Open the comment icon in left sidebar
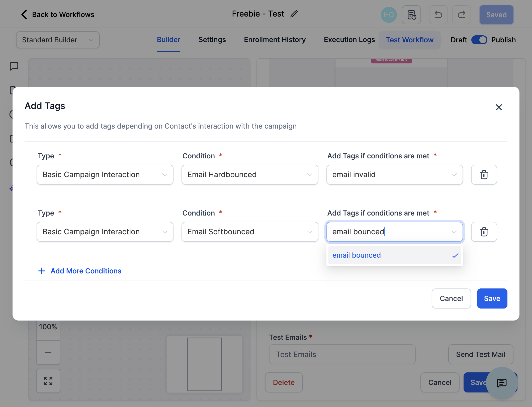Viewport: 532px width, 407px height. coord(14,66)
